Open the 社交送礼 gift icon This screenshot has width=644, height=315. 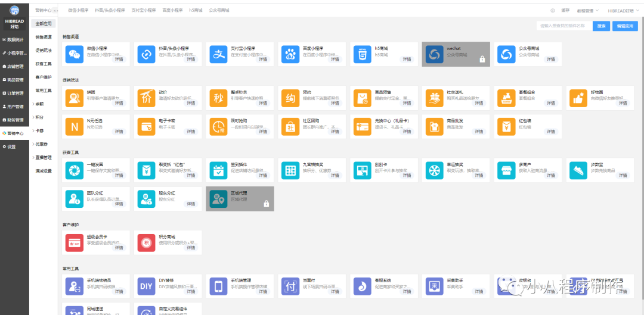pyautogui.click(x=434, y=97)
